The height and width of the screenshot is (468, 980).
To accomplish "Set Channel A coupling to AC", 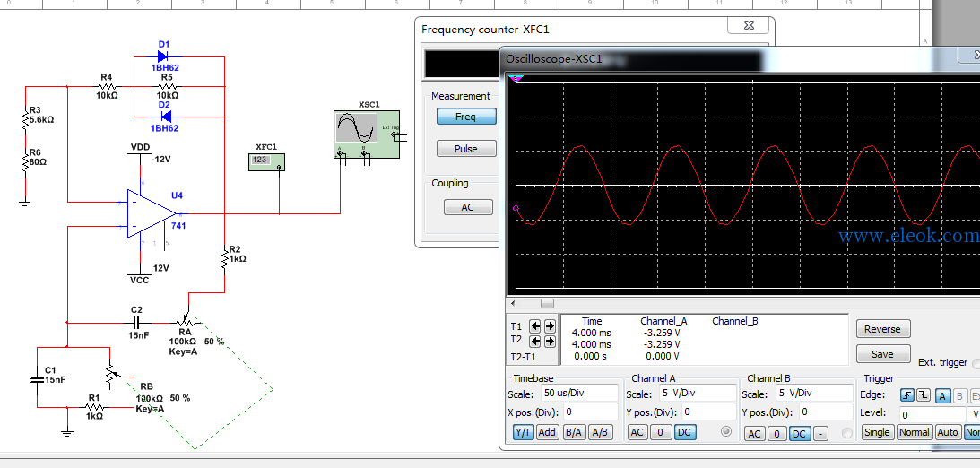I will 637,432.
